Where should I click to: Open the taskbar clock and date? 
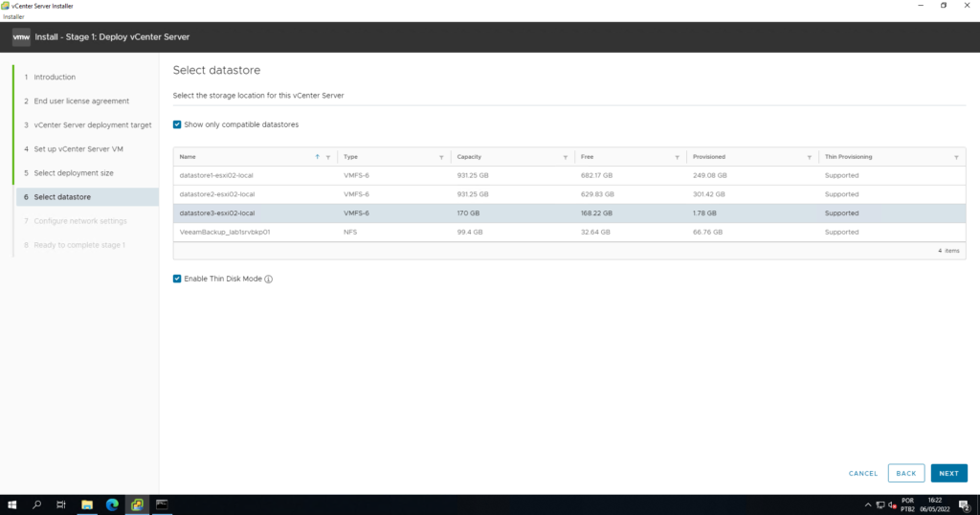(934, 505)
